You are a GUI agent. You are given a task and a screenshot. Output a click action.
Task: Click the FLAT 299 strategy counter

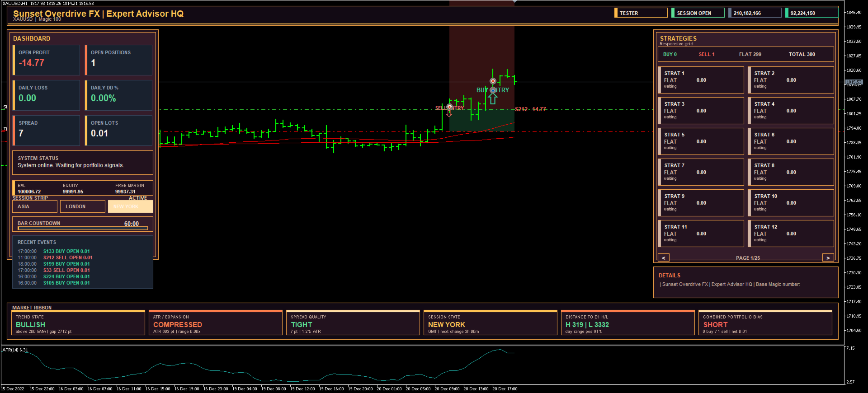pos(750,54)
